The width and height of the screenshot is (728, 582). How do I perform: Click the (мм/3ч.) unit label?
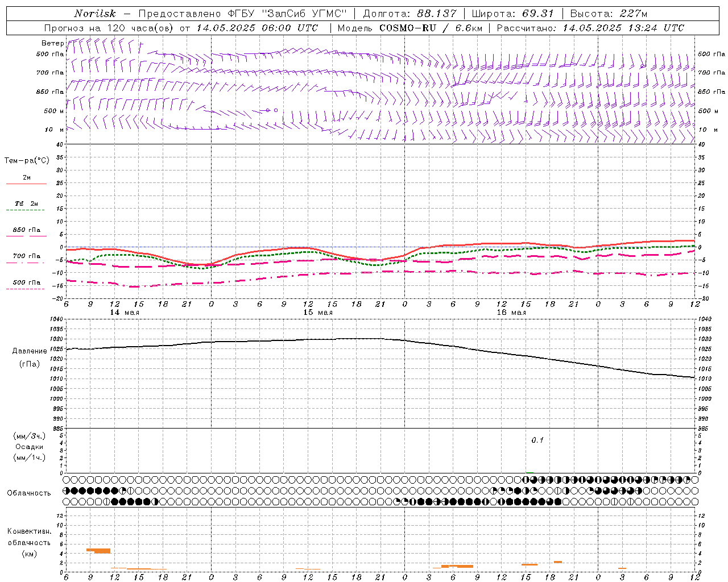click(x=30, y=436)
